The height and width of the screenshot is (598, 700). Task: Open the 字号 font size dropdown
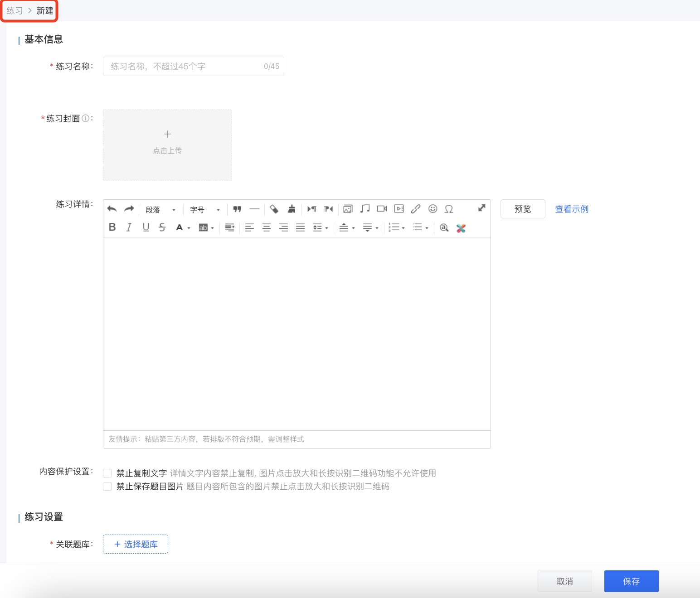[205, 210]
